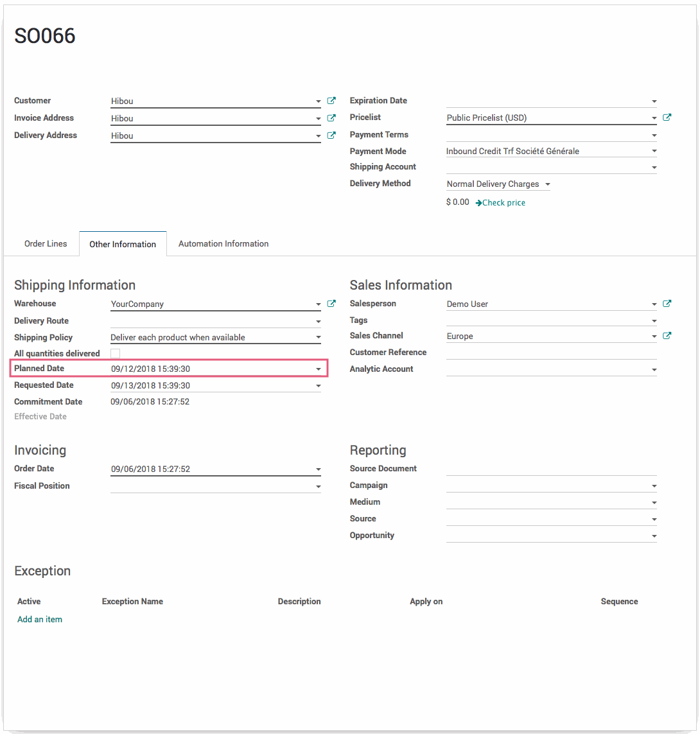Open external link for Warehouse YourCompany
This screenshot has height=734, width=700.
point(331,303)
